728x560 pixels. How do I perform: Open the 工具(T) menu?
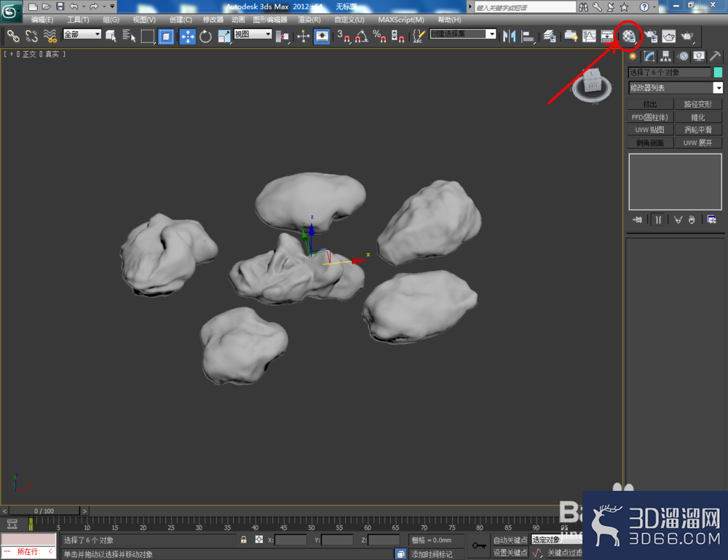(x=78, y=20)
